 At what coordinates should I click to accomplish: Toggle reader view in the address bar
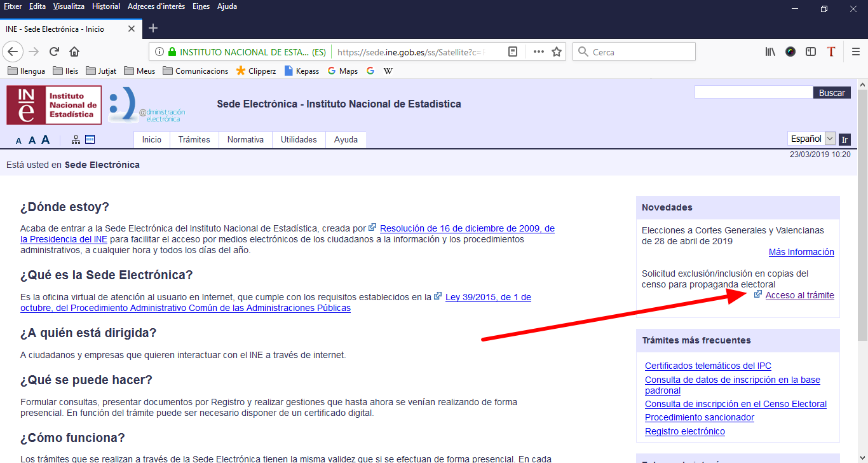[513, 52]
